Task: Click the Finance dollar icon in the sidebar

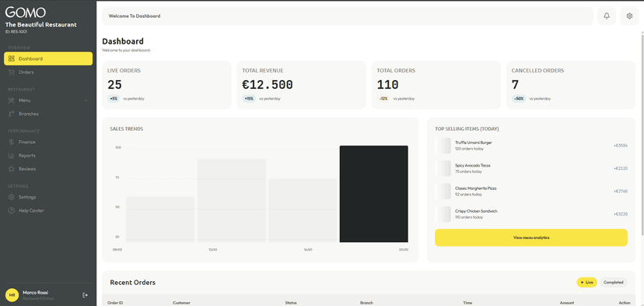Action: (x=12, y=142)
